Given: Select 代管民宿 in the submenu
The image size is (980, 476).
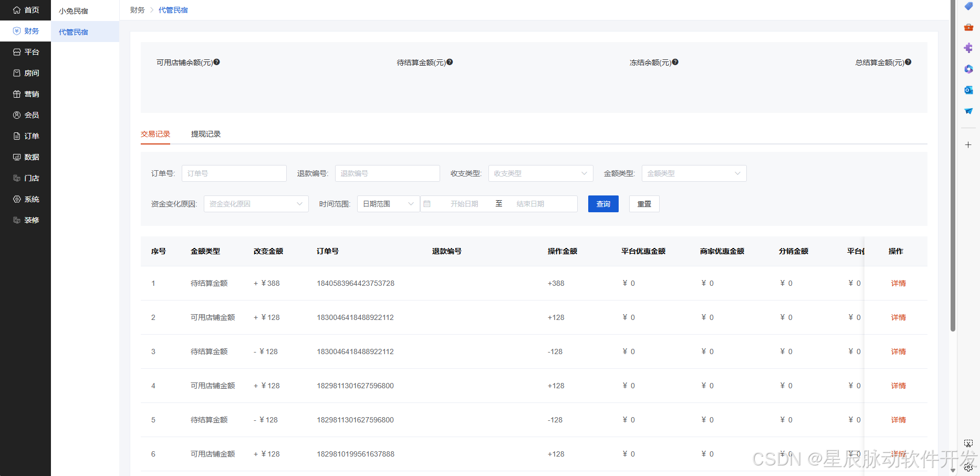Looking at the screenshot, I should tap(85, 32).
